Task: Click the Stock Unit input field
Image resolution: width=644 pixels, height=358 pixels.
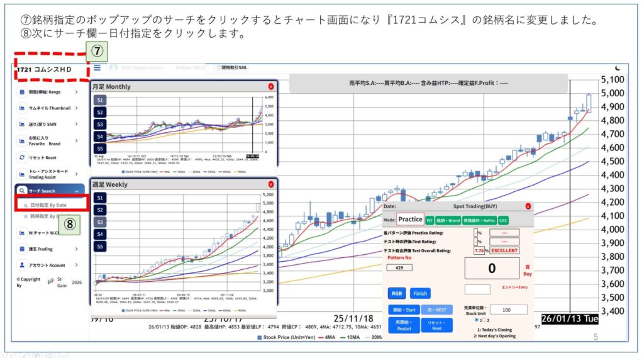Action: click(508, 310)
